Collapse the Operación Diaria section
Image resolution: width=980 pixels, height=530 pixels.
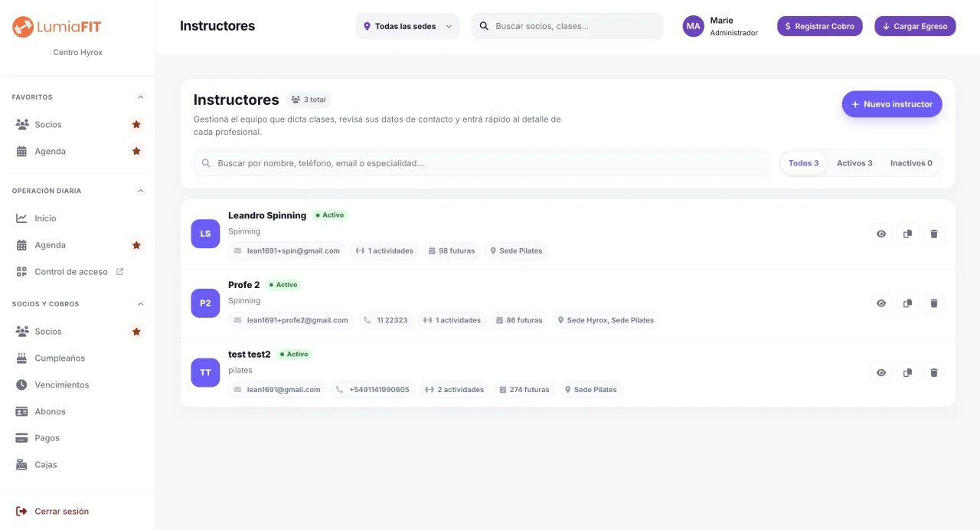click(x=140, y=191)
